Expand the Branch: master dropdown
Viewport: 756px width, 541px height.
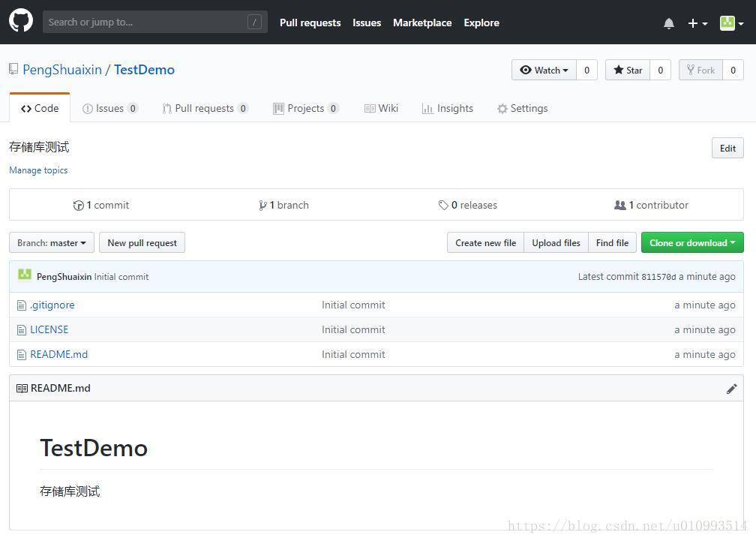[52, 242]
